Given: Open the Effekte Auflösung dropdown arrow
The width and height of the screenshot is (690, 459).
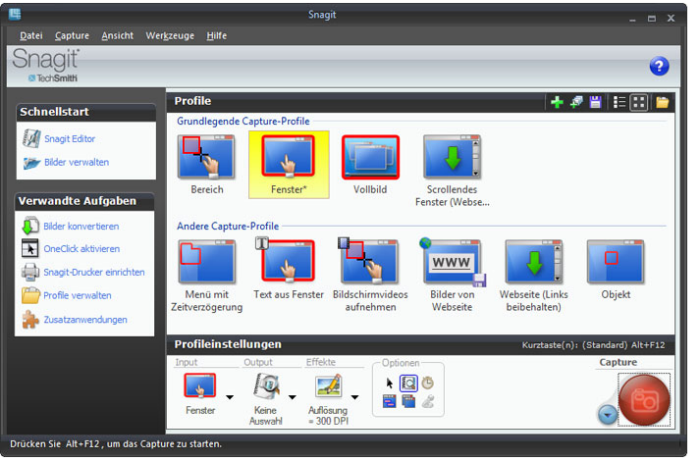Looking at the screenshot, I should 355,397.
